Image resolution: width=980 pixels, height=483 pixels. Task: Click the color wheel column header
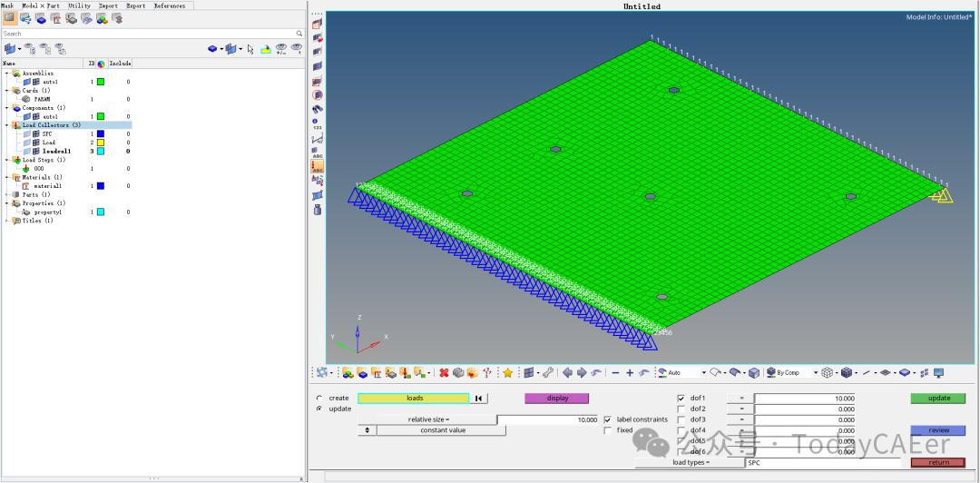(101, 64)
